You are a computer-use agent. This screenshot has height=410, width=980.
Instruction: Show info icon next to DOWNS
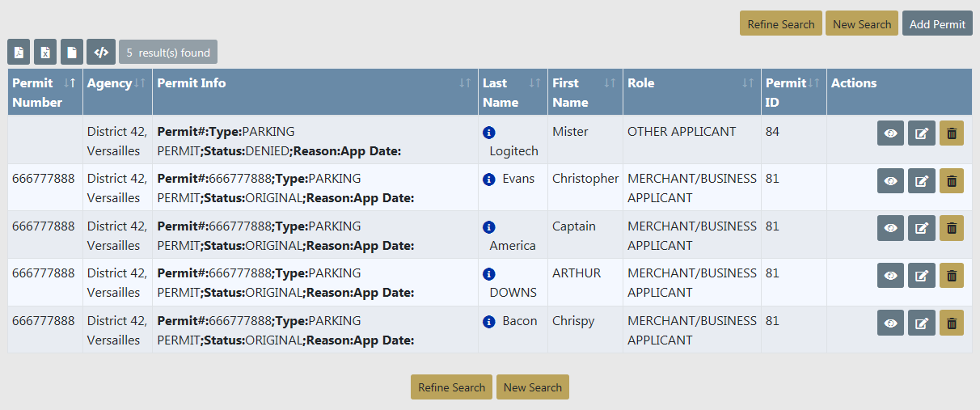(488, 274)
